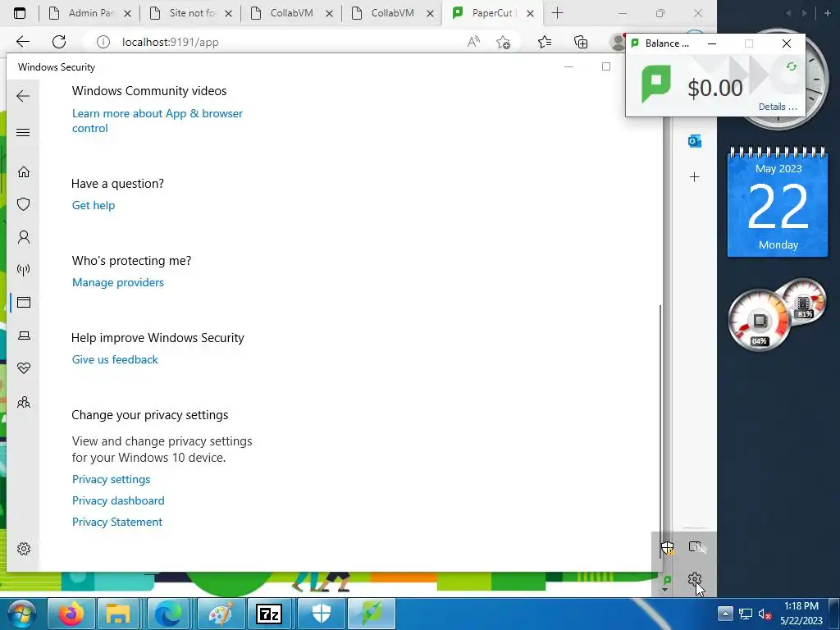840x630 pixels.
Task: Select App & browser control sidebar icon
Action: pyautogui.click(x=24, y=303)
